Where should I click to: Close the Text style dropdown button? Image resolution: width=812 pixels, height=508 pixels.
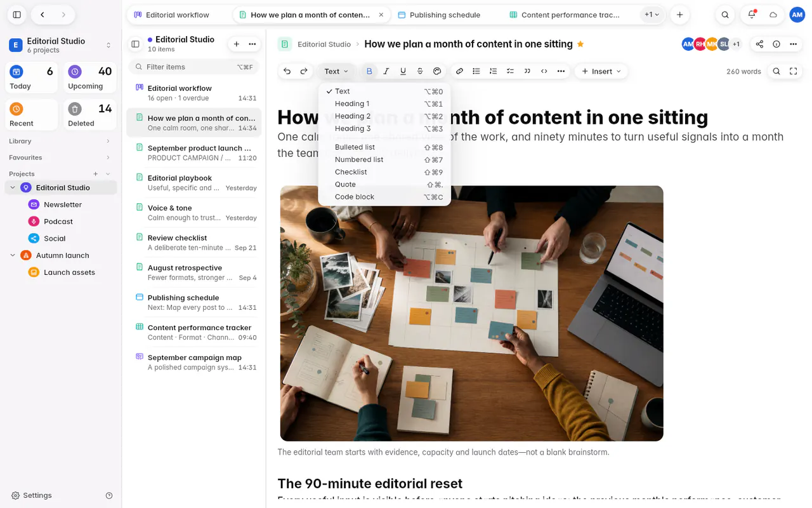(336, 71)
